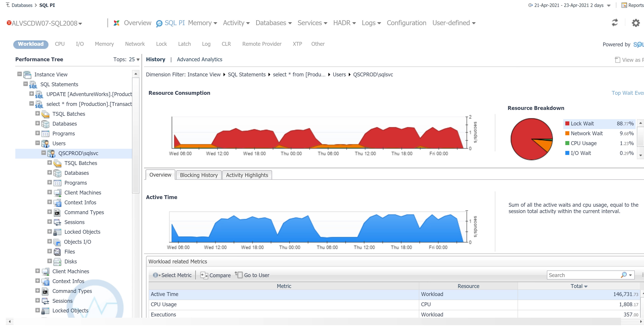Click the Disks icon in tree
This screenshot has height=327, width=644.
click(x=57, y=262)
